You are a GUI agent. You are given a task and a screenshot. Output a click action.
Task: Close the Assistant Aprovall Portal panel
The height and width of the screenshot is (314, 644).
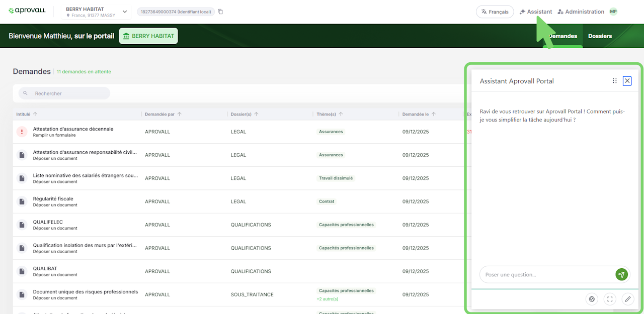pyautogui.click(x=627, y=81)
